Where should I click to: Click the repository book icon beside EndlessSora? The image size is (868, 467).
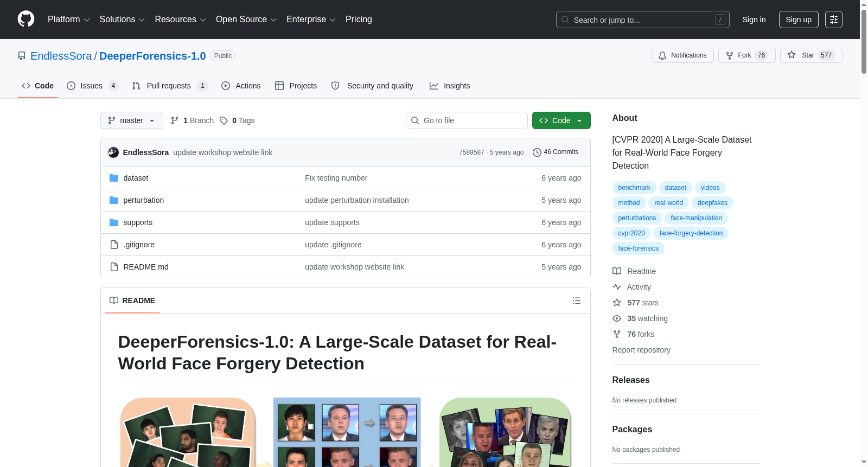(x=22, y=56)
